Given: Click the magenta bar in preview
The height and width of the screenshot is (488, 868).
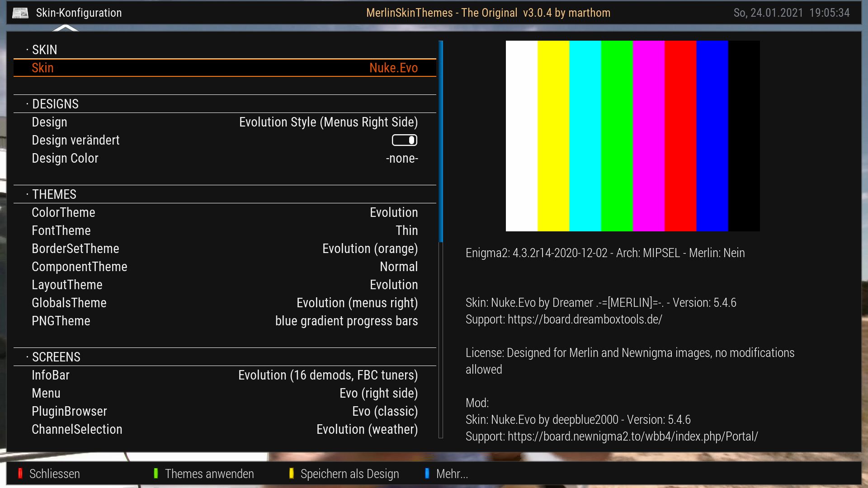Looking at the screenshot, I should click(649, 136).
